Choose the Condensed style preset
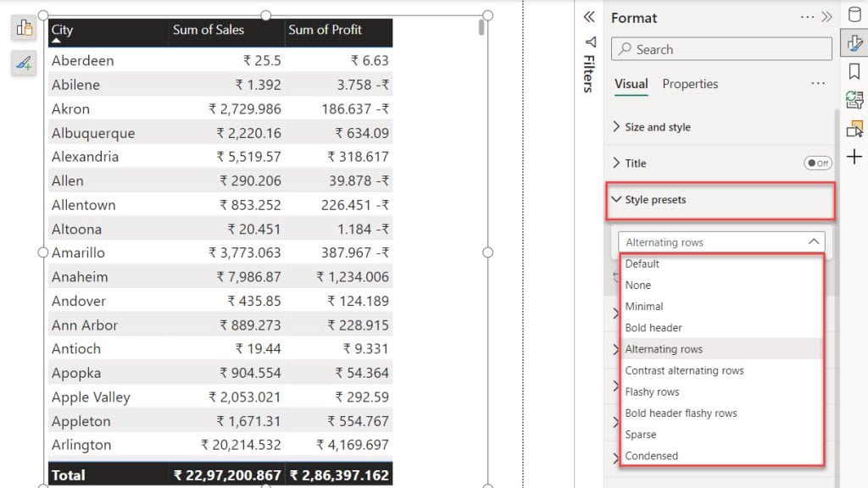The image size is (868, 488). [x=721, y=456]
